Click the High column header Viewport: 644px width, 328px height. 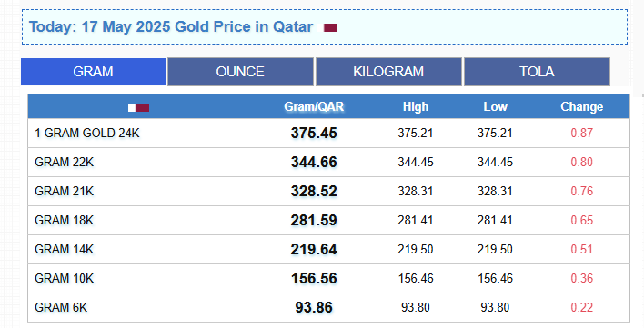click(x=416, y=106)
